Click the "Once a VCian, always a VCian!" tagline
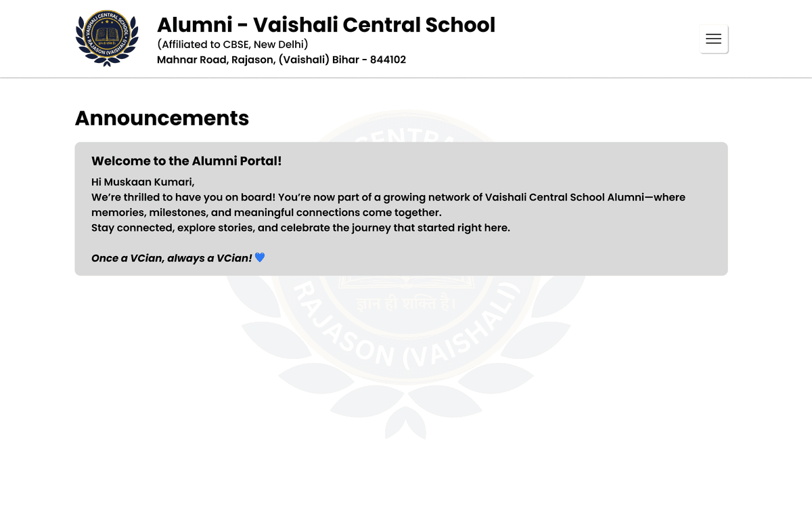812x508 pixels. [171, 258]
